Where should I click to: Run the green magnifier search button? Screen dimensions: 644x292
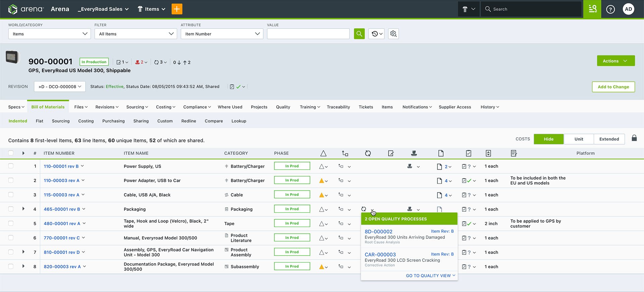pyautogui.click(x=359, y=34)
